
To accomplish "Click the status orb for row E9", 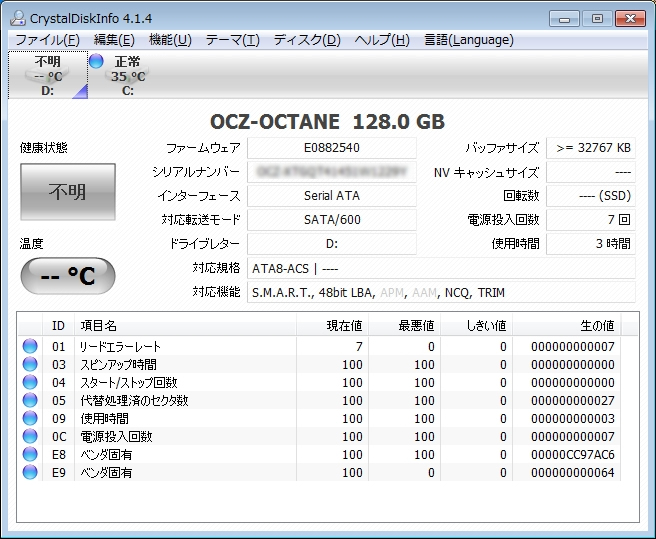I will point(30,472).
